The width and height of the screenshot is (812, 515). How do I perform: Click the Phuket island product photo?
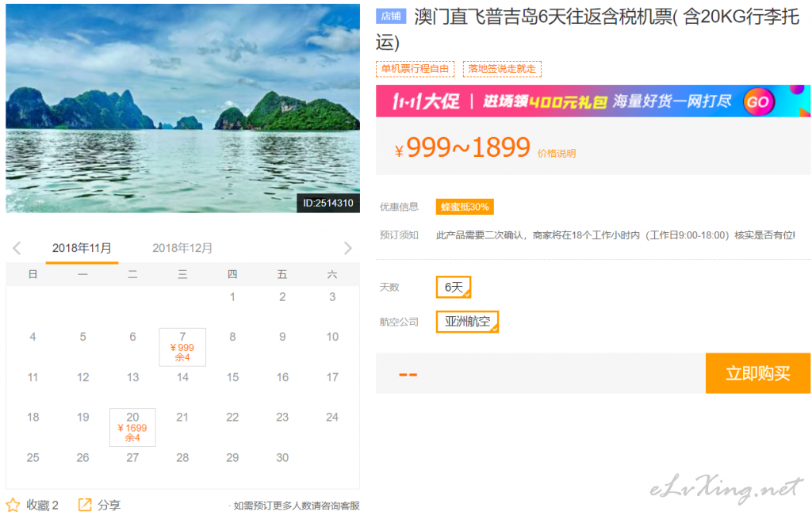[x=182, y=109]
